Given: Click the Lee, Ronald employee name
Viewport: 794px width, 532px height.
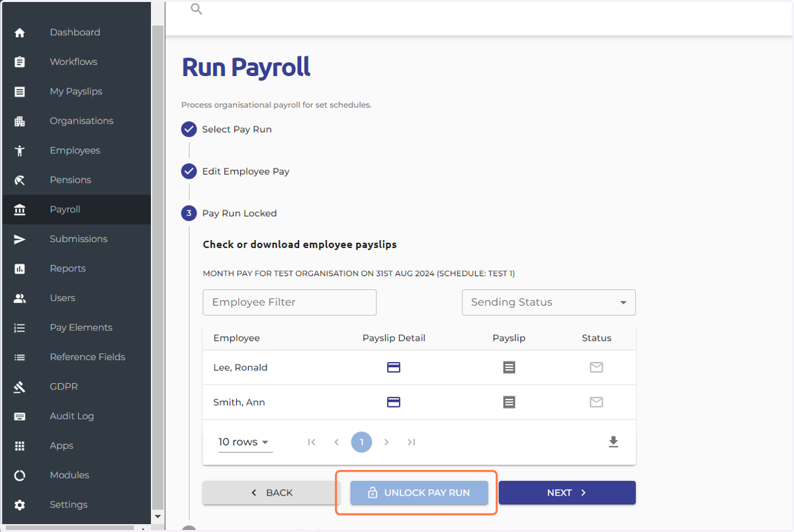Looking at the screenshot, I should 240,367.
